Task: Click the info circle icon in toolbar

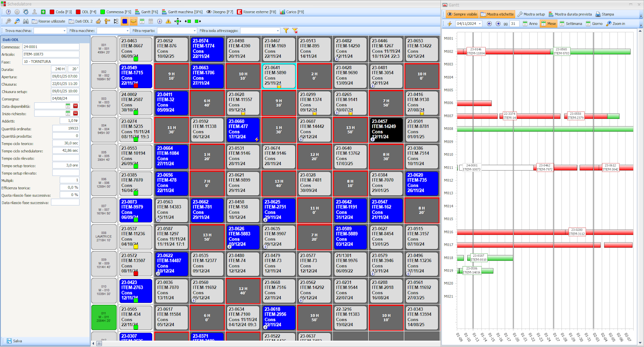Action: click(159, 21)
